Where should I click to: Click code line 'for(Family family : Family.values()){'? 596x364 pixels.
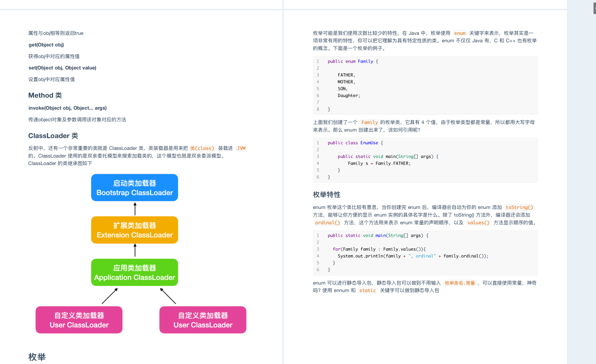pyautogui.click(x=379, y=249)
